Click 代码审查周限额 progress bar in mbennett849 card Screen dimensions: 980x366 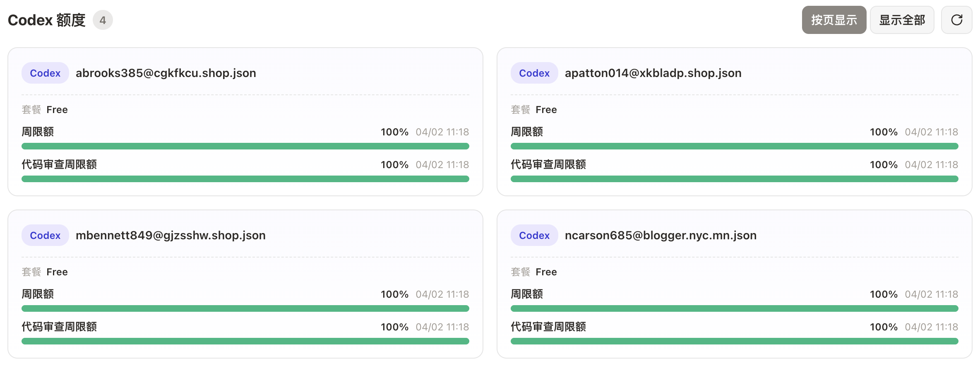pos(245,341)
